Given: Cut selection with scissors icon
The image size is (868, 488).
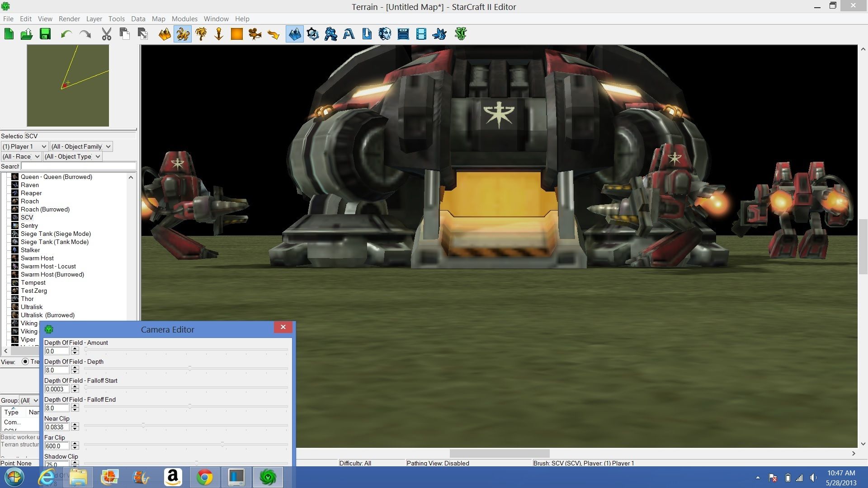Looking at the screenshot, I should click(x=107, y=34).
